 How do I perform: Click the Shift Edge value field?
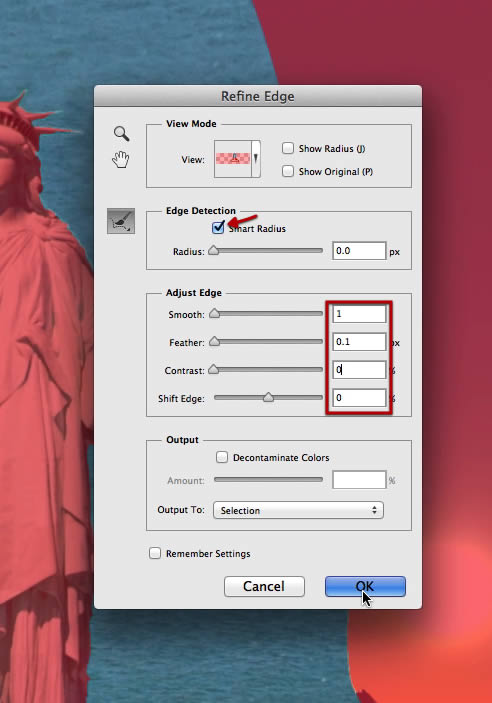[359, 398]
